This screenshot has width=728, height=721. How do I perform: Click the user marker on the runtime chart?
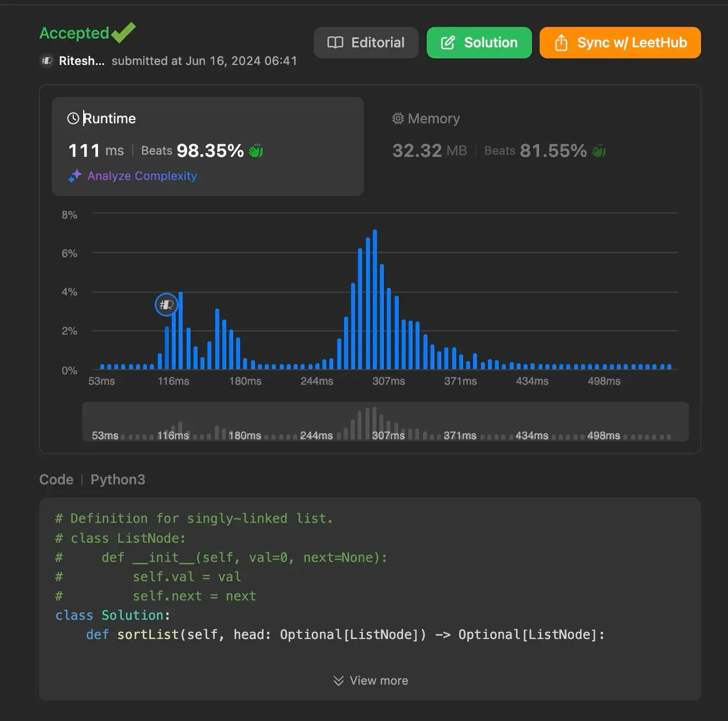(x=166, y=304)
